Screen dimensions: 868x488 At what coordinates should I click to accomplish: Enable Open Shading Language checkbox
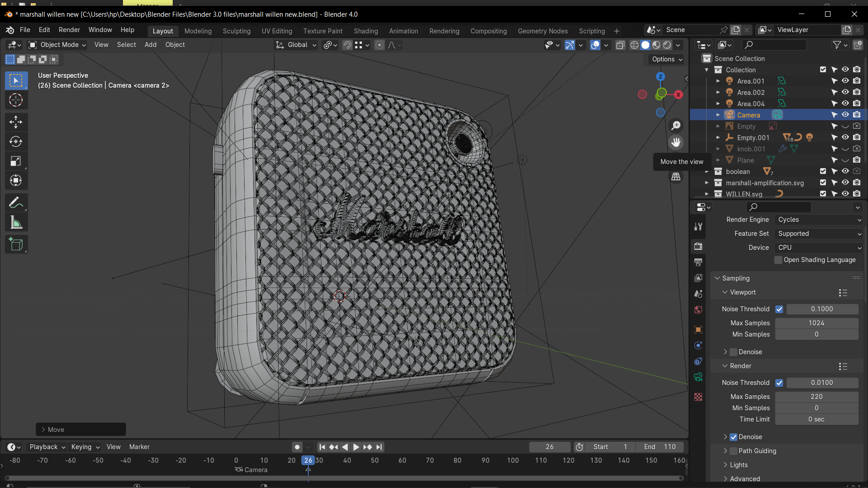778,260
